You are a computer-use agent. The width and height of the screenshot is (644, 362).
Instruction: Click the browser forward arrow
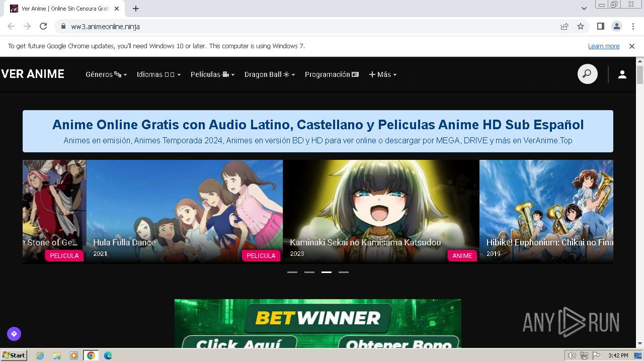point(27,26)
